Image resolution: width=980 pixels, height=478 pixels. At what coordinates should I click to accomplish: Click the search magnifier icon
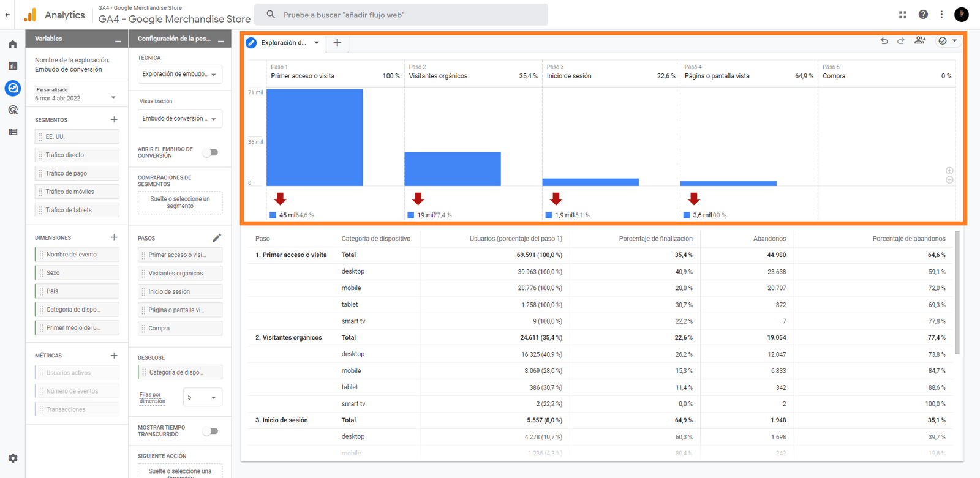click(x=271, y=15)
